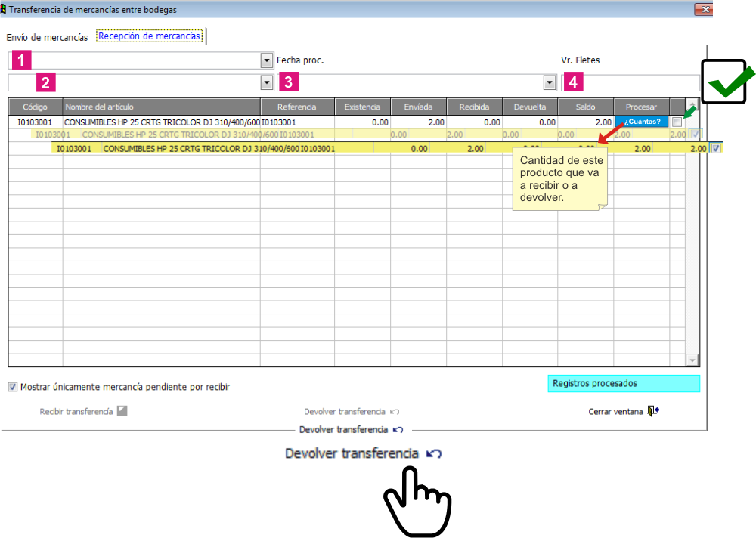Click the Cerrar ventana door icon
The height and width of the screenshot is (538, 756).
(653, 411)
